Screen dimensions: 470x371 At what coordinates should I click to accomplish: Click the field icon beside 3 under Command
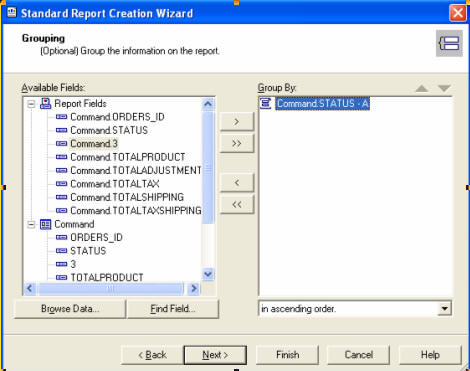pos(61,264)
